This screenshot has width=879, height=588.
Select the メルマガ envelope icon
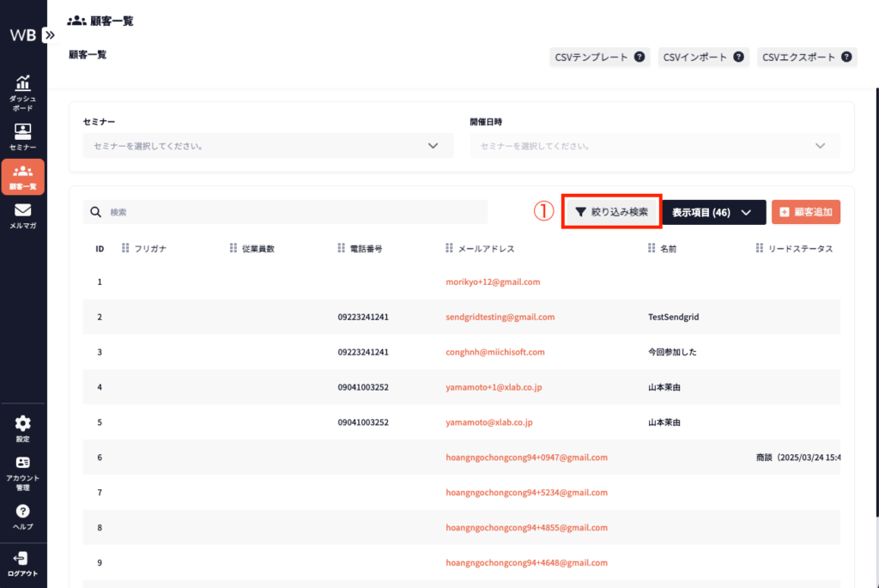point(23,210)
